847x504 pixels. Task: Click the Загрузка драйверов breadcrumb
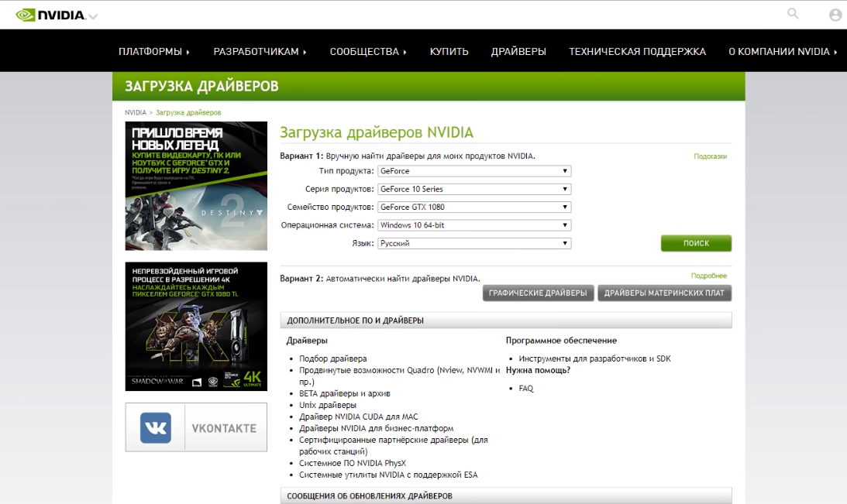[x=188, y=113]
